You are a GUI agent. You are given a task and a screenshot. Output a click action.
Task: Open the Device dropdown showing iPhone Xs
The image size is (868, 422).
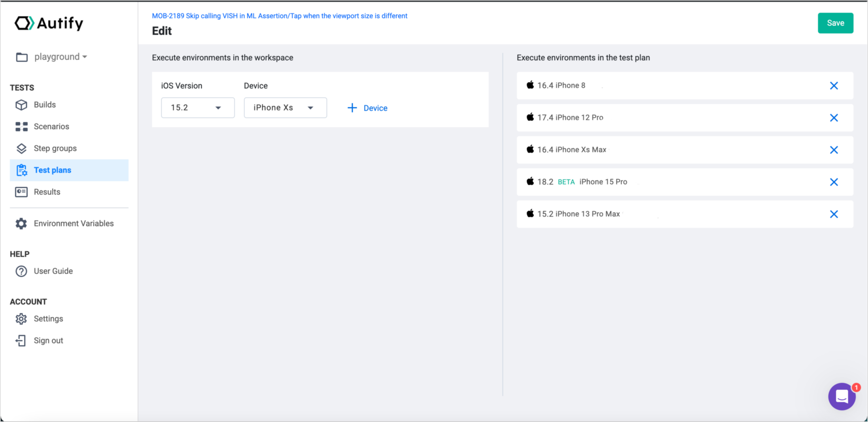point(285,108)
